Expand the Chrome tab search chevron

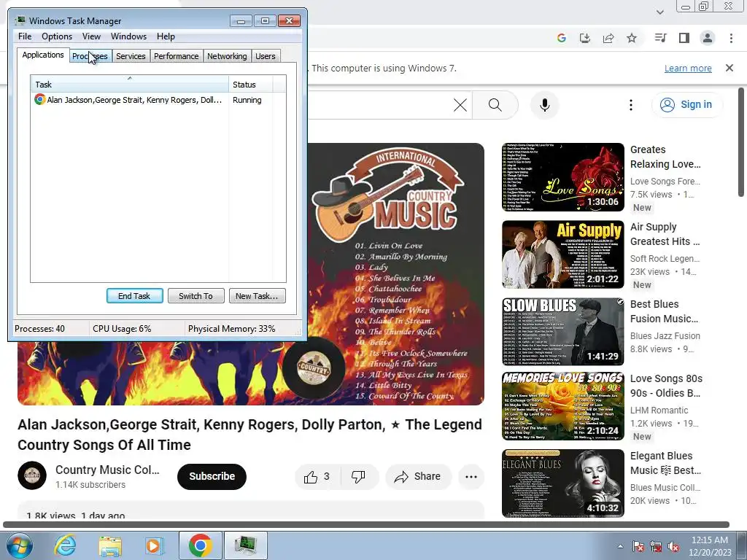660,12
